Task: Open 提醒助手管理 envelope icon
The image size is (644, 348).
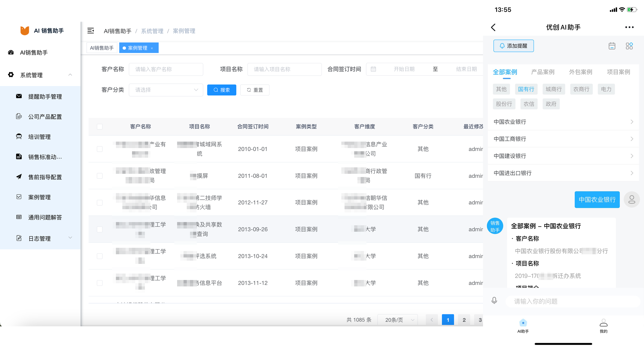Action: point(19,96)
